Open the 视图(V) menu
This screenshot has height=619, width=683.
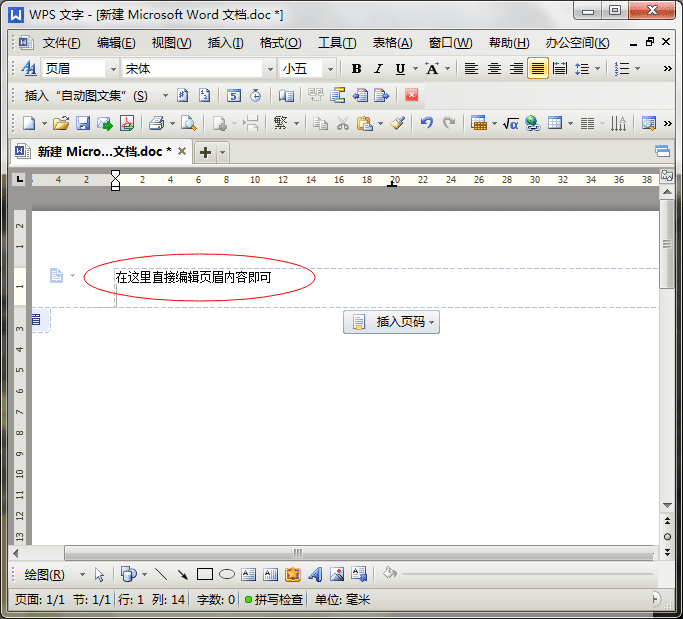171,43
